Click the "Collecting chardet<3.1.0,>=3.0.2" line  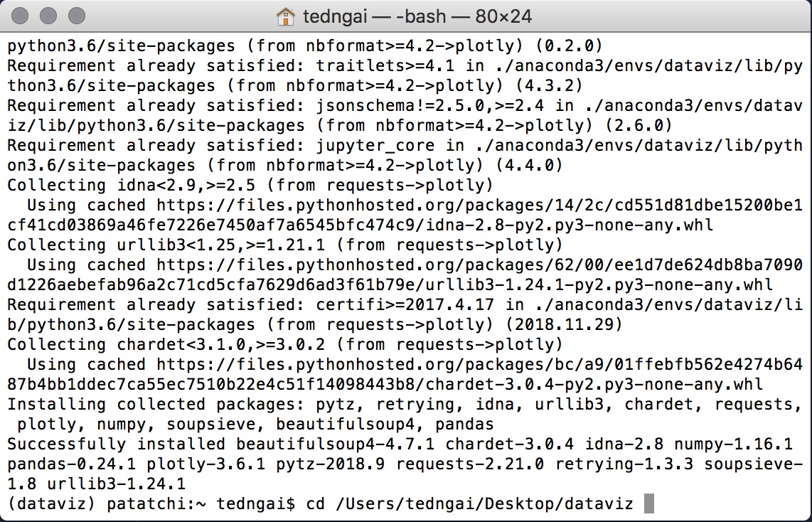(166, 345)
